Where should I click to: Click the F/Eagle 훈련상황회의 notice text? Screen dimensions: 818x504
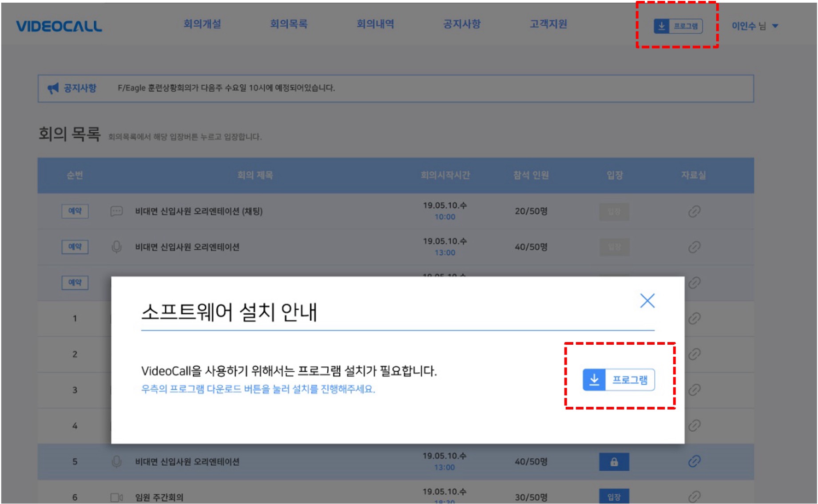pyautogui.click(x=226, y=87)
